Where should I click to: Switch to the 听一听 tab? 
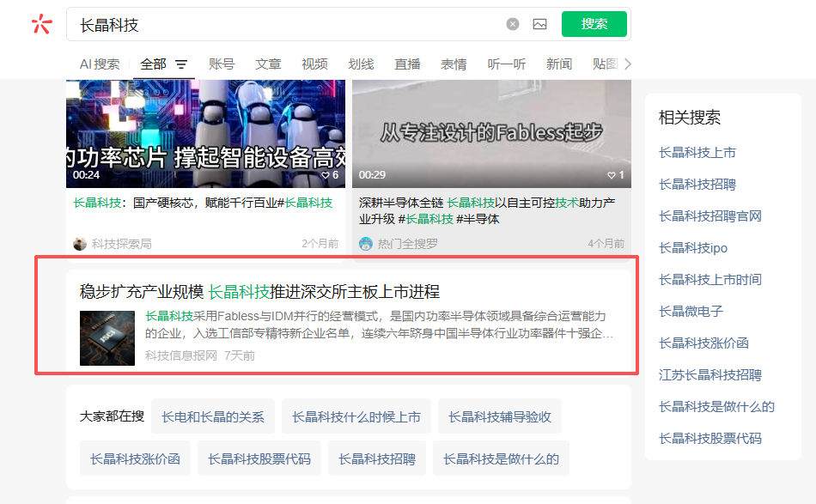point(507,64)
